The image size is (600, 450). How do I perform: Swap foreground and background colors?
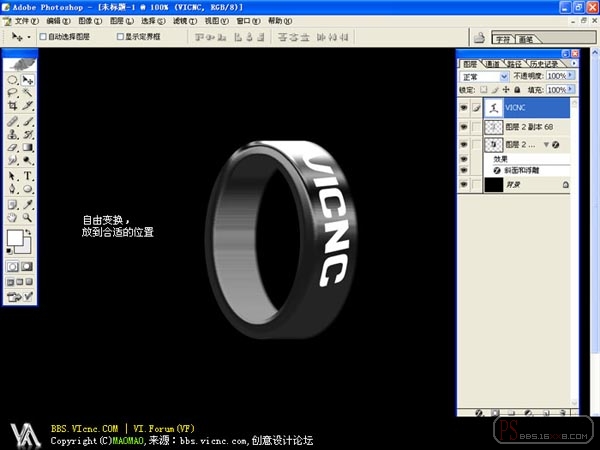pos(28,232)
